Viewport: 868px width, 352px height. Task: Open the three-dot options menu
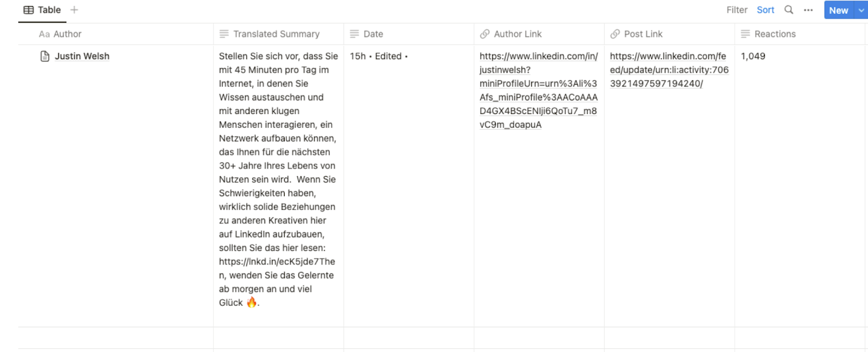coord(809,9)
